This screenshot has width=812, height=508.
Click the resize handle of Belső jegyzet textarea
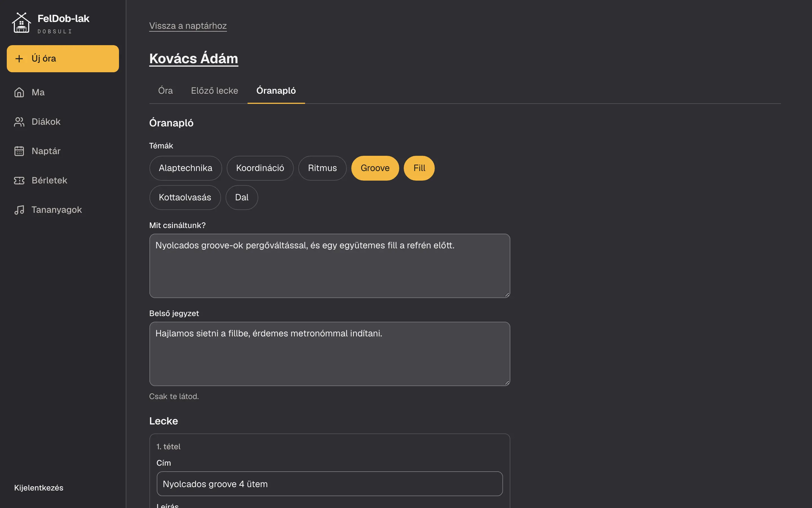pyautogui.click(x=507, y=383)
